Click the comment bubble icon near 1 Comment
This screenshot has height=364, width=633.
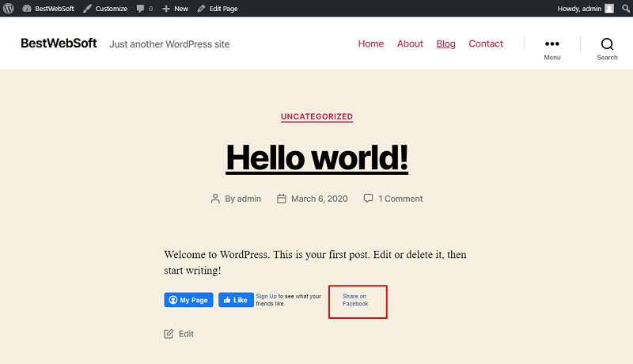[368, 198]
